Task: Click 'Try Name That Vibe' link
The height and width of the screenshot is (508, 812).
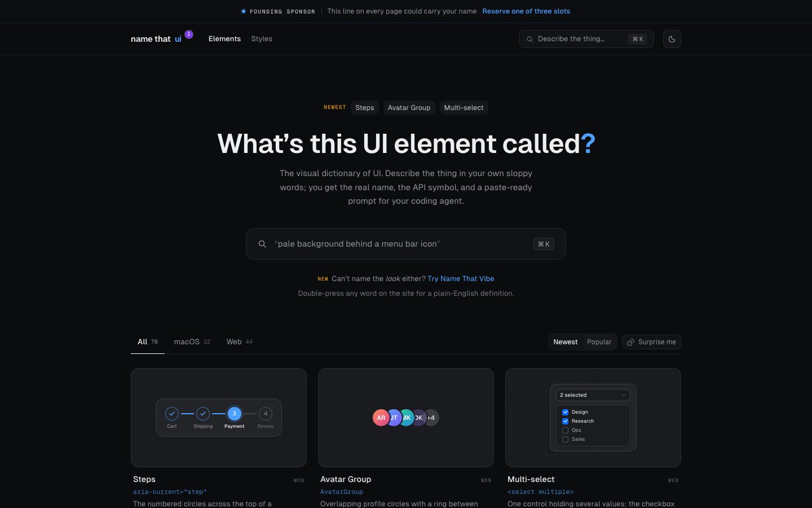Action: [x=461, y=279]
